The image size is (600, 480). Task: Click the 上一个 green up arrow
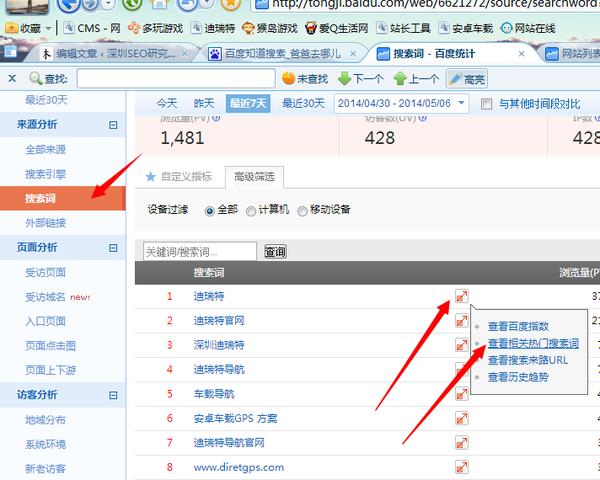[x=400, y=78]
